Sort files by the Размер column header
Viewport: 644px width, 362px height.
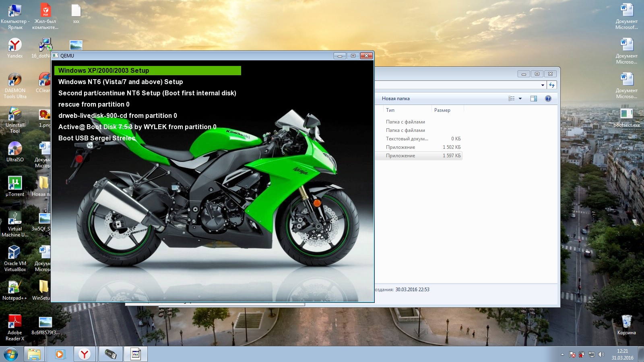point(442,110)
